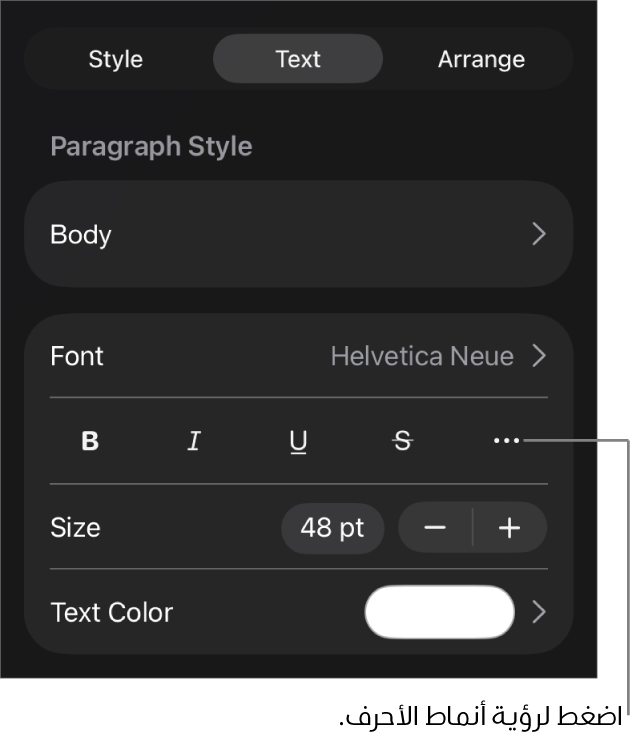This screenshot has height=745, width=630.
Task: Expand the Body paragraph style chevron
Action: (539, 234)
